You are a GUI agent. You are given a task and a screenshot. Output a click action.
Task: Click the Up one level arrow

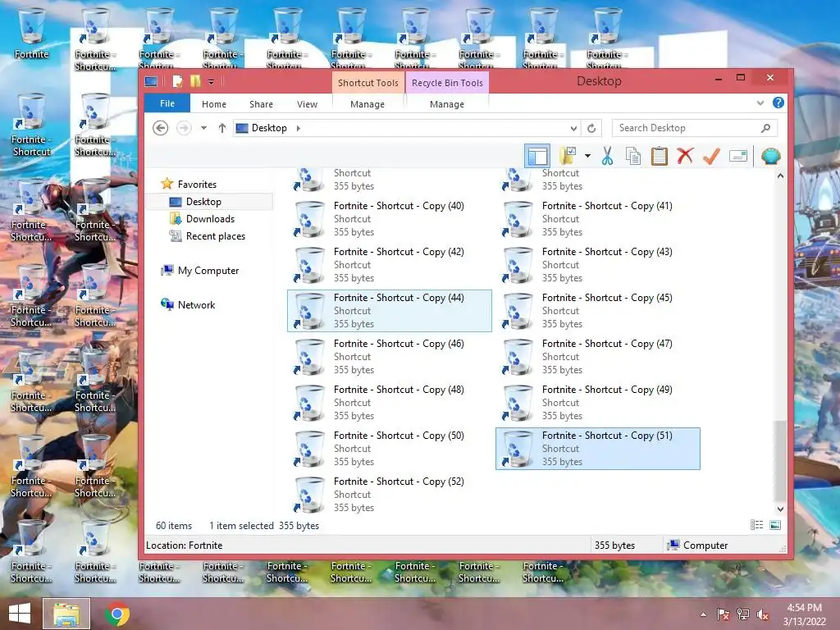tap(221, 128)
